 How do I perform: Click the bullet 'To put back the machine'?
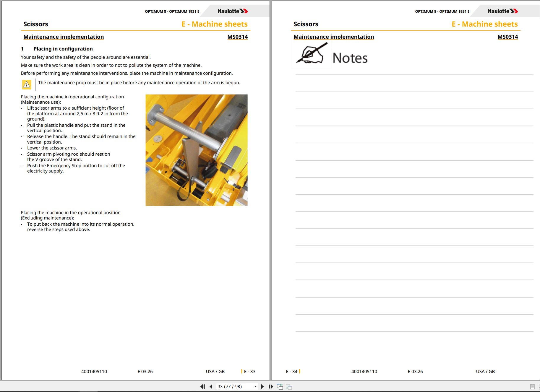pos(81,227)
